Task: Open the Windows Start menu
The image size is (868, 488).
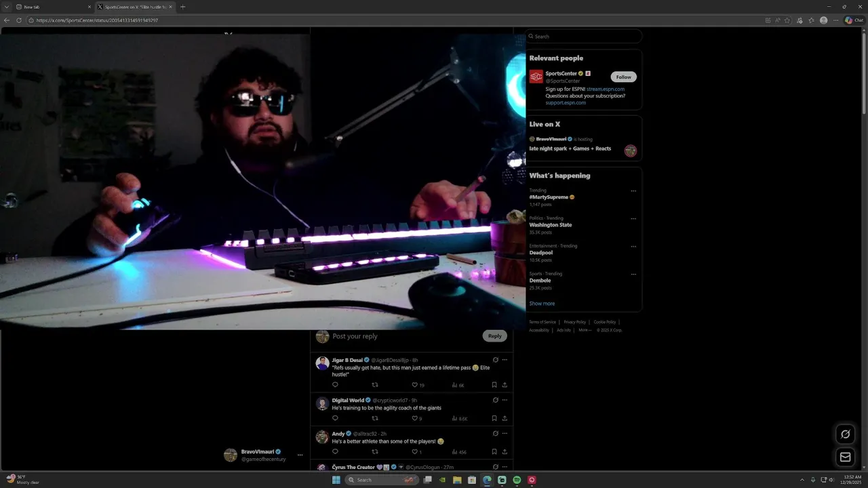Action: pyautogui.click(x=336, y=480)
